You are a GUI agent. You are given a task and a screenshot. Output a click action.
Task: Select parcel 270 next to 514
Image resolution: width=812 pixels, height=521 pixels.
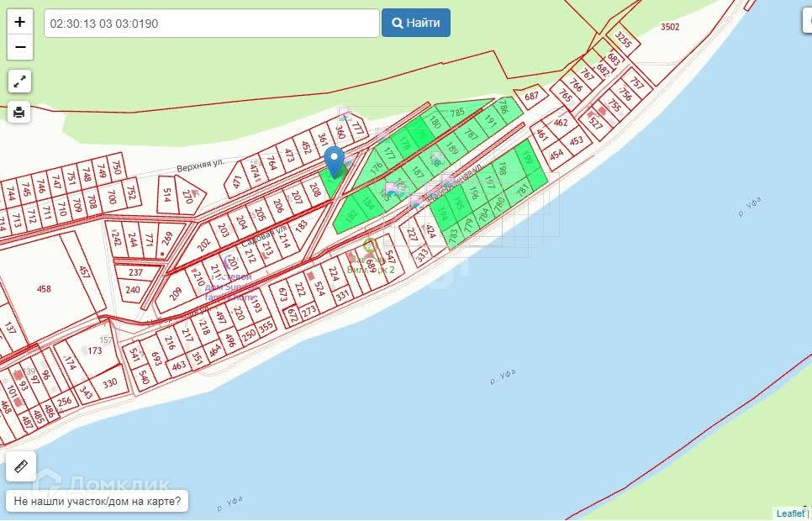click(188, 196)
